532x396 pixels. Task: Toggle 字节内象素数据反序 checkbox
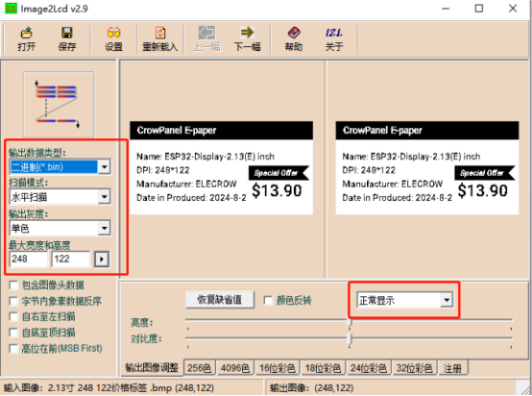click(x=13, y=301)
